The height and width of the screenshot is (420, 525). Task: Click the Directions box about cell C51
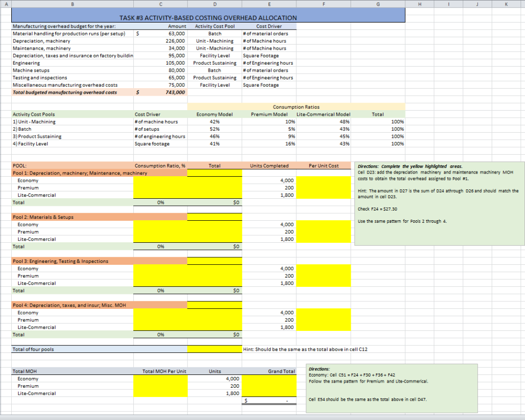pos(392,388)
